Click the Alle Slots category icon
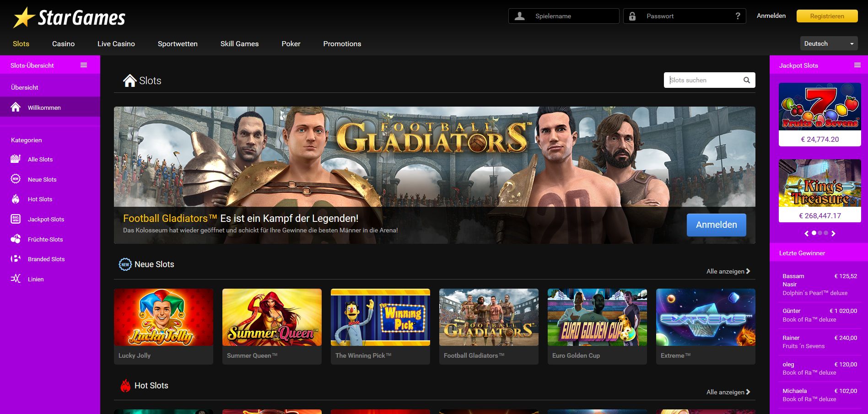The width and height of the screenshot is (868, 414). pos(16,159)
